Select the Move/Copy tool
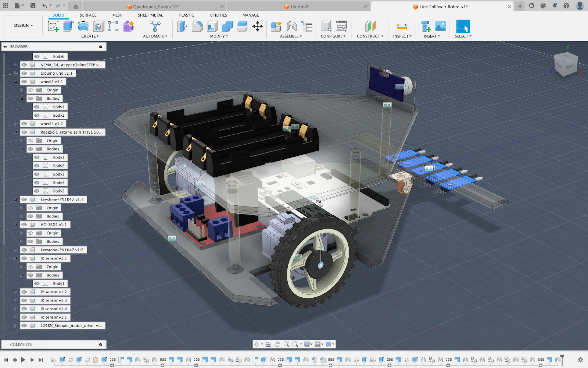The height and width of the screenshot is (368, 588). pos(258,26)
